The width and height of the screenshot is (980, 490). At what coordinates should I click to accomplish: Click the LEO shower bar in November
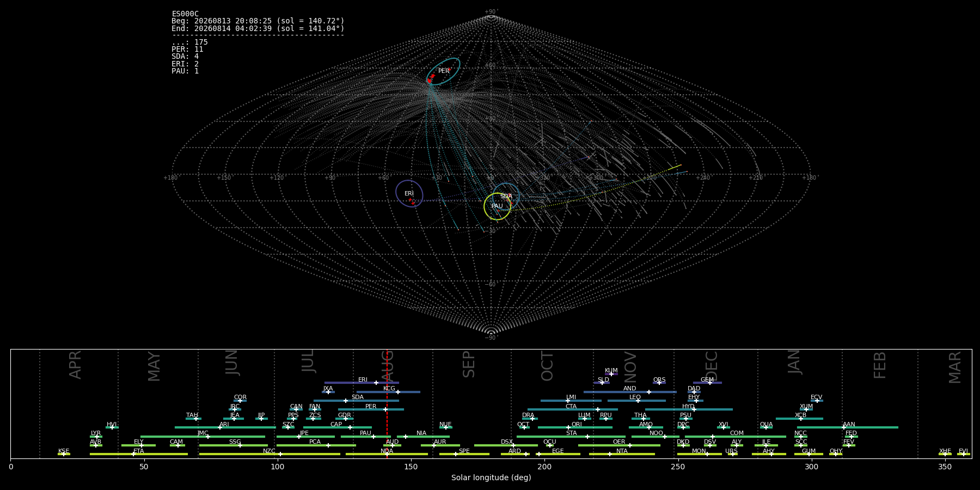pos(636,401)
